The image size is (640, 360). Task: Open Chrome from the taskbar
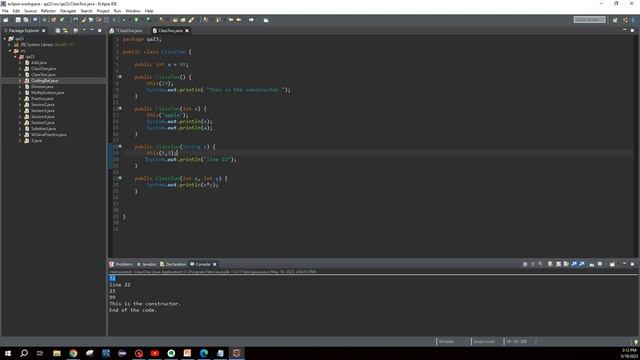[73, 353]
